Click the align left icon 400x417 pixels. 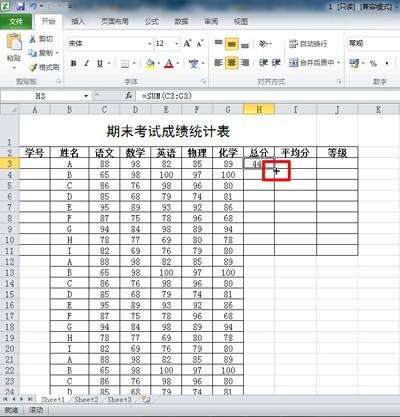[218, 63]
